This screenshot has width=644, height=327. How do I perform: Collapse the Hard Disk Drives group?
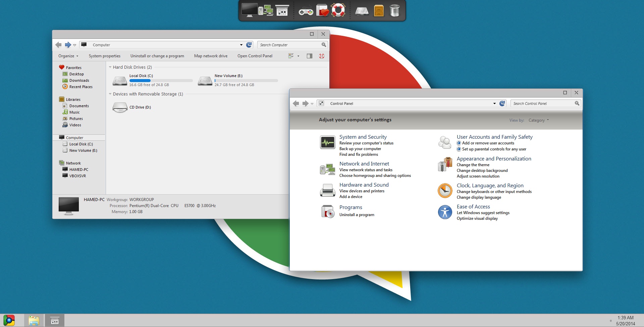110,67
